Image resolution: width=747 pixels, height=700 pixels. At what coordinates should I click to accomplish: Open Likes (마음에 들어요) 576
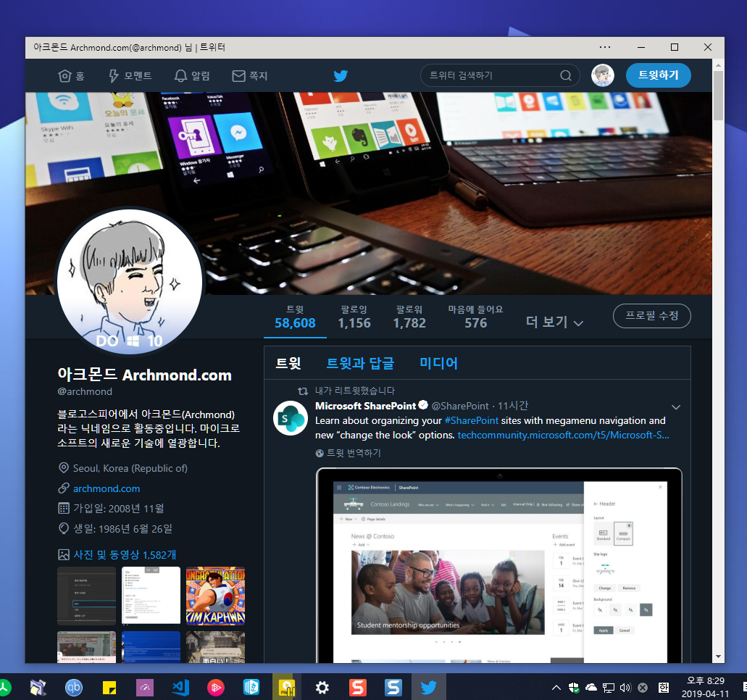475,317
